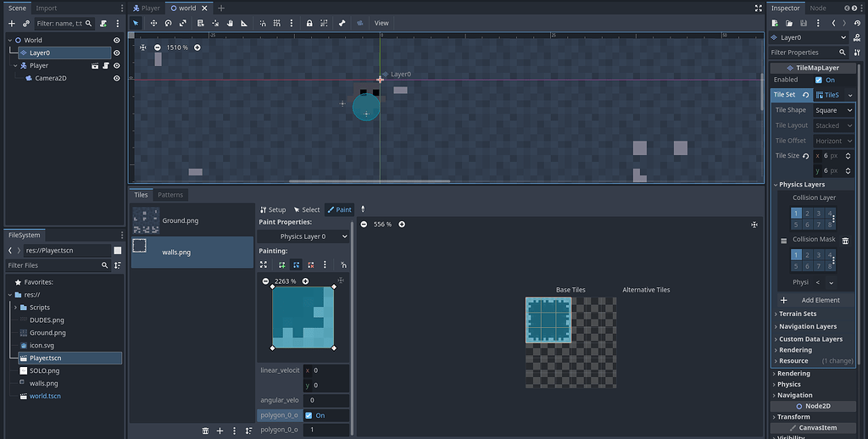Click the Filter Files input field
Image resolution: width=868 pixels, height=439 pixels.
pos(58,266)
